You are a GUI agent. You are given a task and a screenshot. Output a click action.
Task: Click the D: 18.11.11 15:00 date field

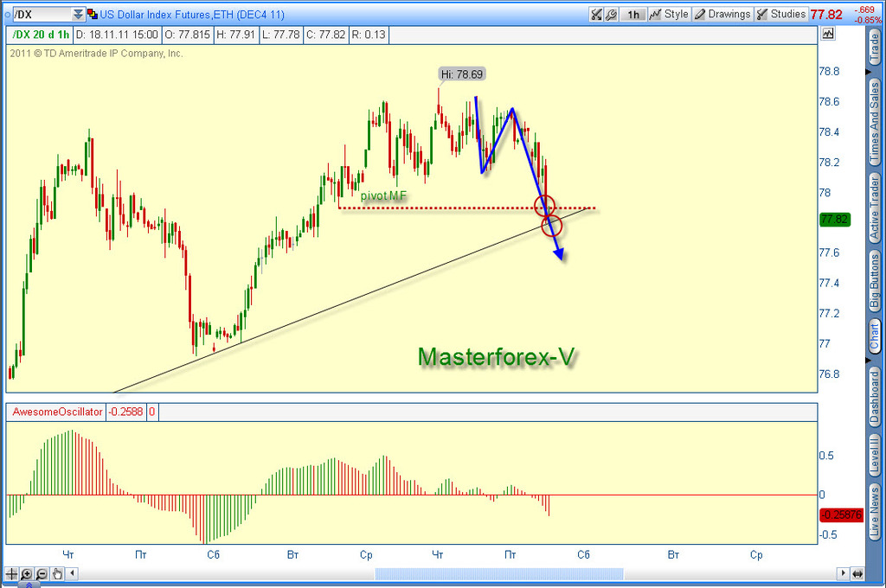117,35
